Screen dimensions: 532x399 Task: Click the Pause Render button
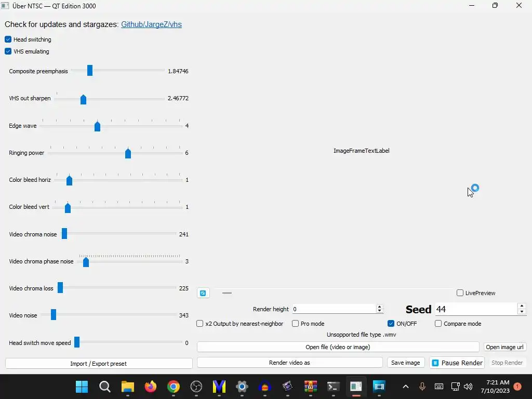pos(457,363)
